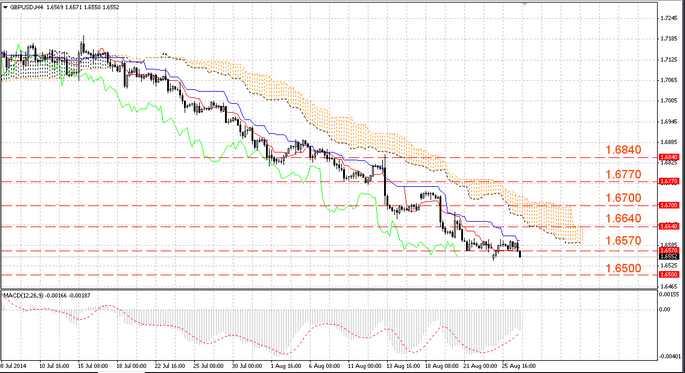Click the orange 1.6840 level label
This screenshot has height=373, width=685.
click(623, 150)
